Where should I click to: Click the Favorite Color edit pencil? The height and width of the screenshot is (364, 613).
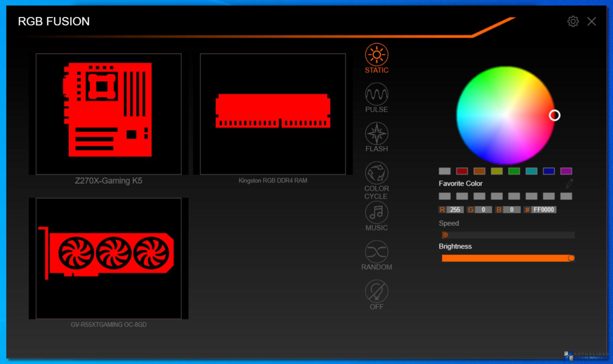(x=569, y=184)
